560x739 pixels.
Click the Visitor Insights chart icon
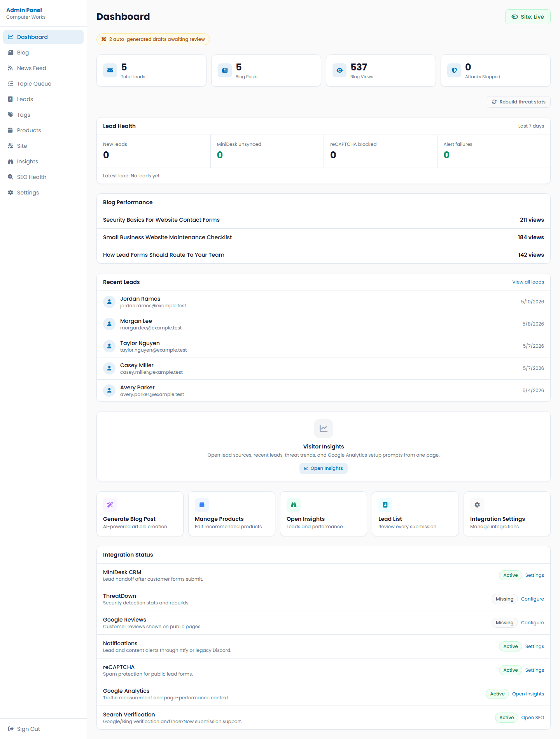324,429
